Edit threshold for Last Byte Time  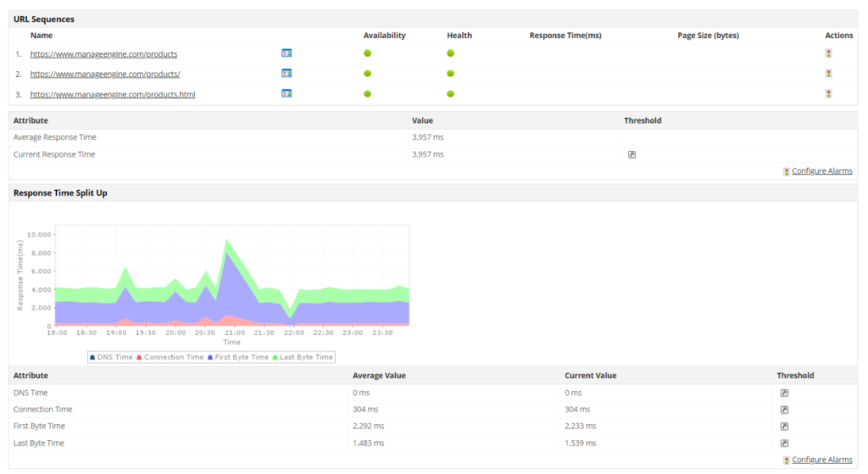tap(784, 443)
